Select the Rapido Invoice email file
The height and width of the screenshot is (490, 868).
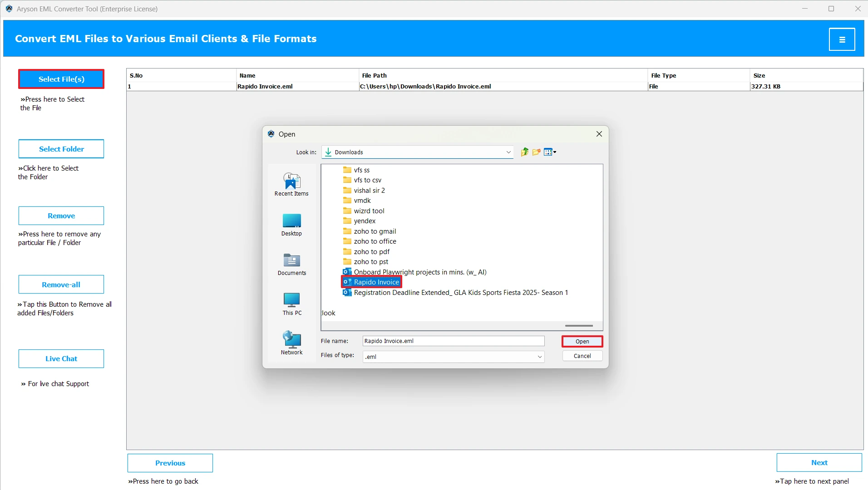click(x=371, y=282)
